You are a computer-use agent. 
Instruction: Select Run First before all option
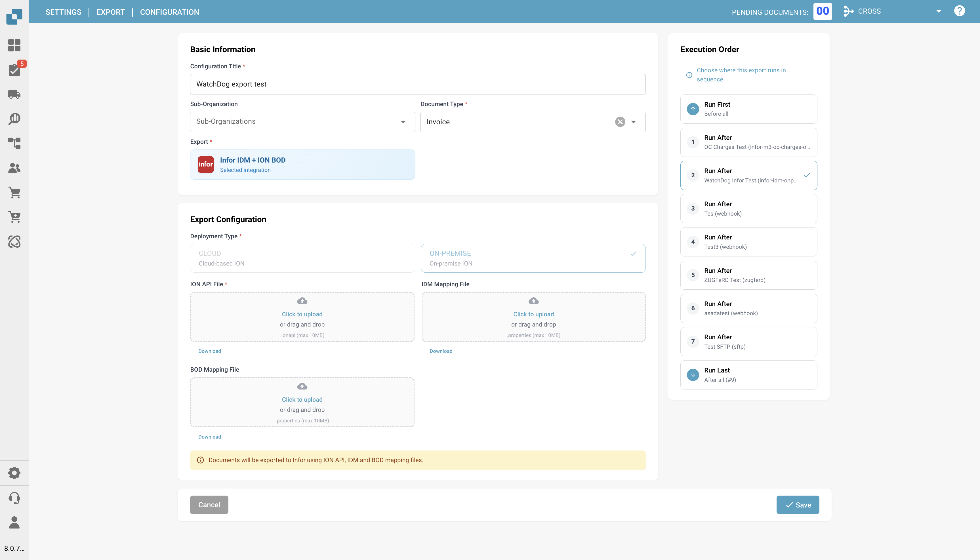coord(748,109)
